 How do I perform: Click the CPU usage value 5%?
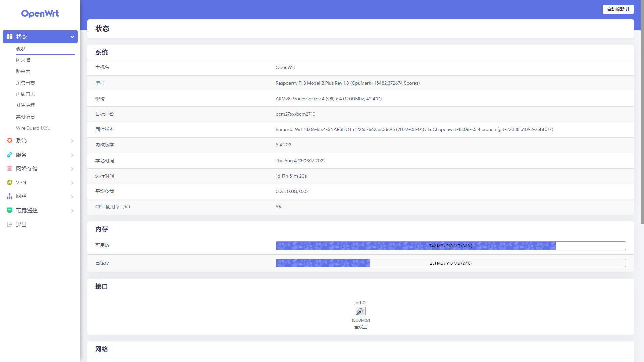point(279,207)
